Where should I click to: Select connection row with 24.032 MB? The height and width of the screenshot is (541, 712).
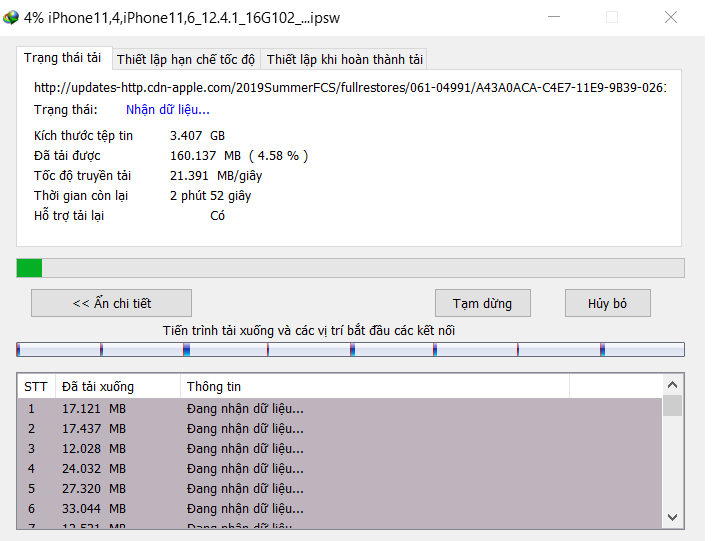[x=340, y=469]
